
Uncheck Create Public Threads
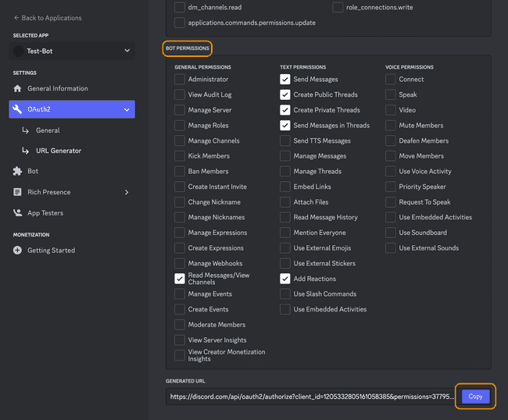(284, 94)
